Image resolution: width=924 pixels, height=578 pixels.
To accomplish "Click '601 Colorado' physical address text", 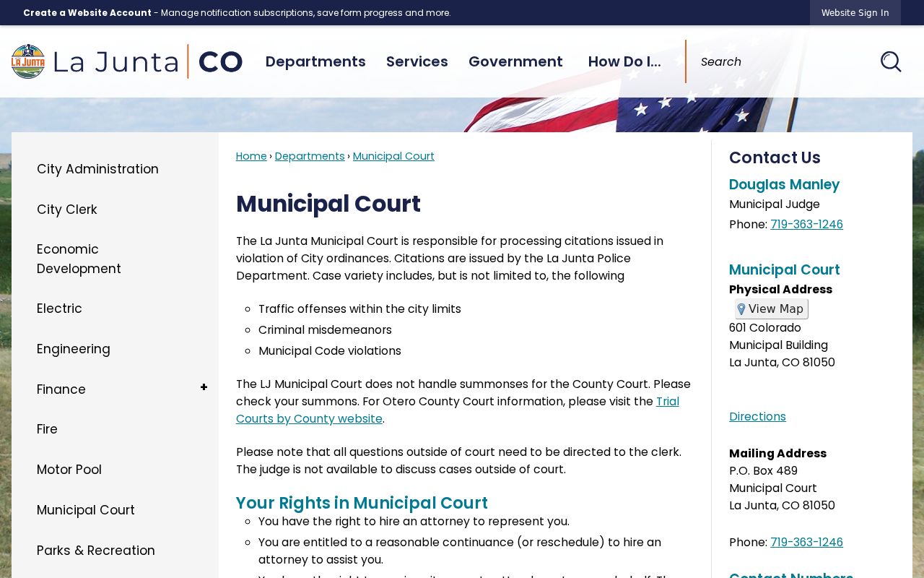I will click(x=765, y=328).
